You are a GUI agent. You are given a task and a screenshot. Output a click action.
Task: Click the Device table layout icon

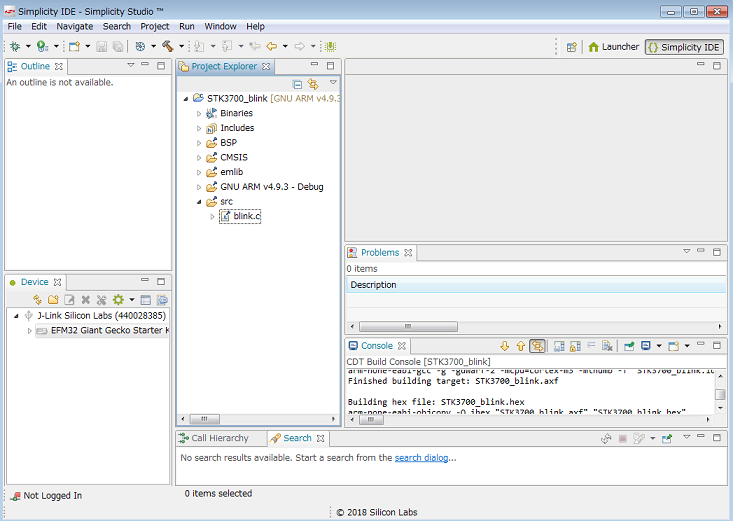(146, 300)
